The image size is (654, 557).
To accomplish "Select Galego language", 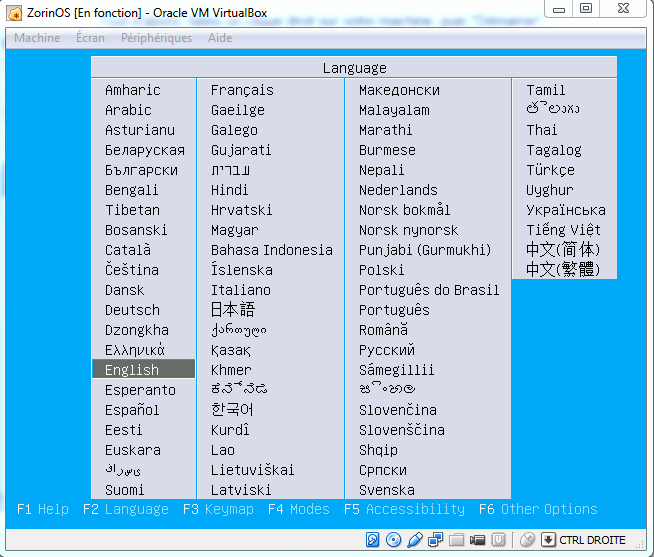I will 234,130.
